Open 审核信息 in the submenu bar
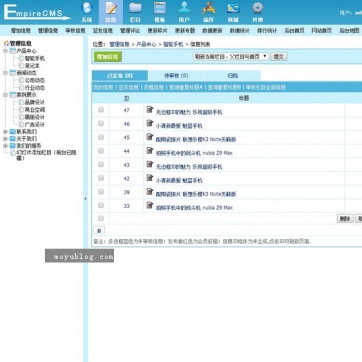 (75, 30)
